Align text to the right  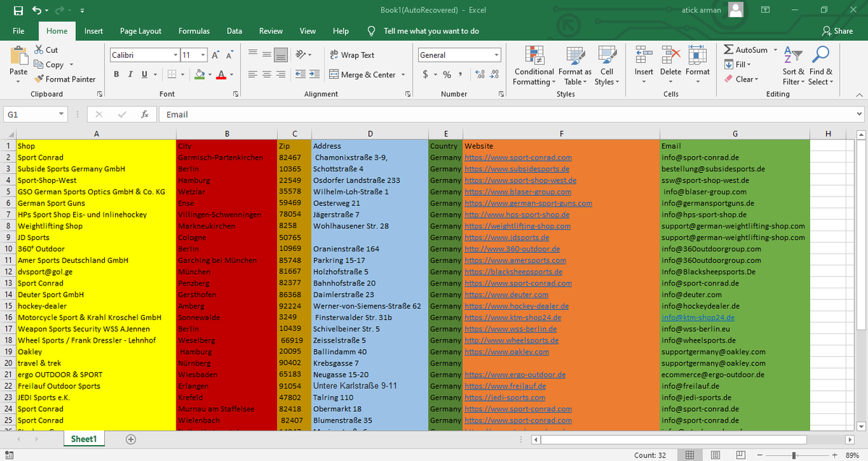pyautogui.click(x=281, y=74)
